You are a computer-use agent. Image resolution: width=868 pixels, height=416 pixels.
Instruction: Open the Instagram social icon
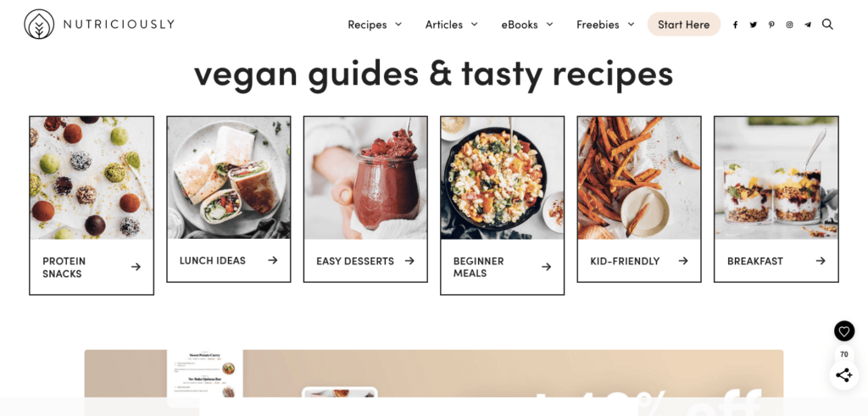789,25
